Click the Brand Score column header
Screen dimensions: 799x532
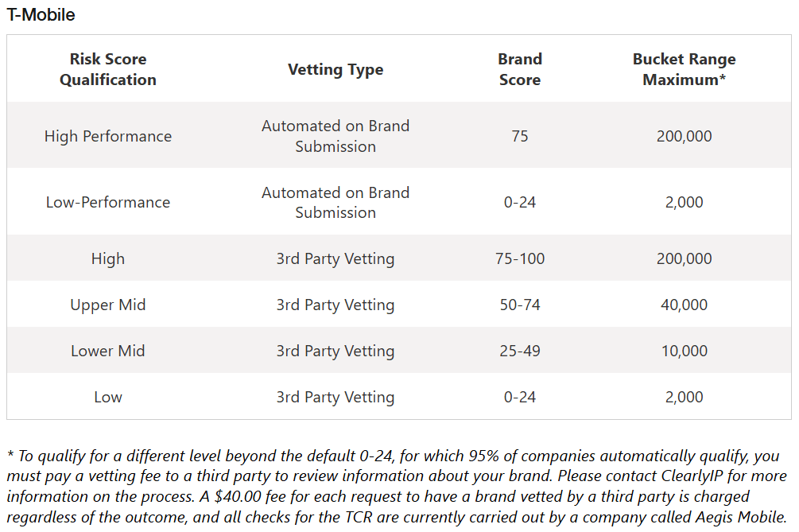(x=520, y=69)
